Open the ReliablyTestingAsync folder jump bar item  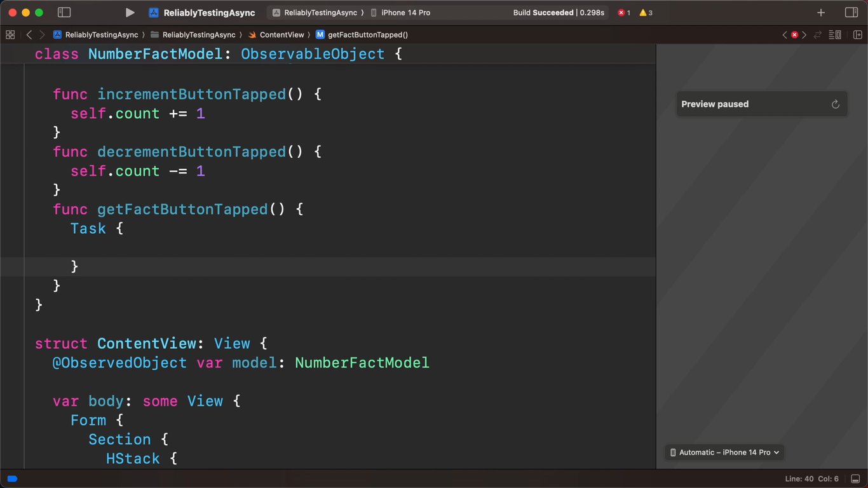pos(193,35)
